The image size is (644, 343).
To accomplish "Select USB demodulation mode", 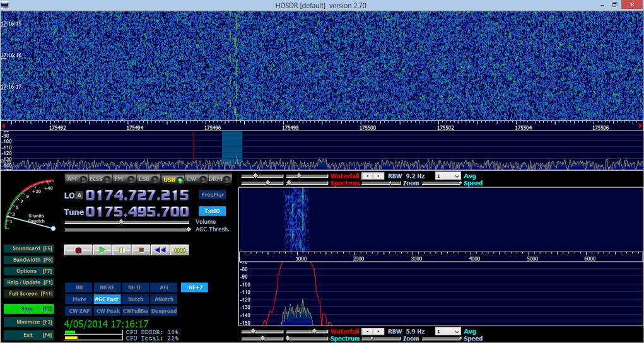I will [x=172, y=179].
